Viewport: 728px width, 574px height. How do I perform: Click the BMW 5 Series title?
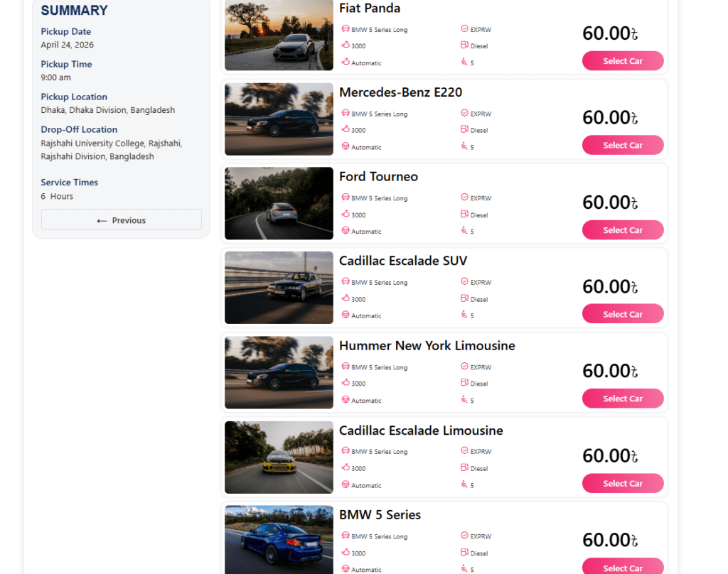[x=380, y=515]
